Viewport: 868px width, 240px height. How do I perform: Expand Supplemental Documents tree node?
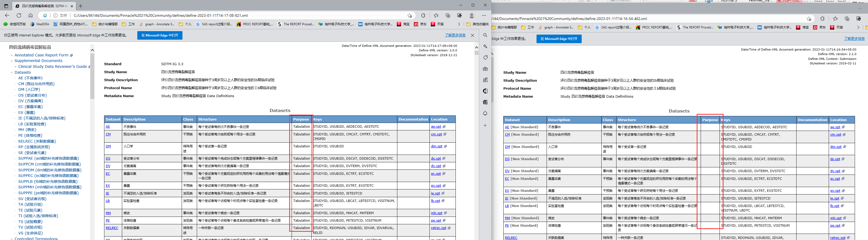click(11, 61)
